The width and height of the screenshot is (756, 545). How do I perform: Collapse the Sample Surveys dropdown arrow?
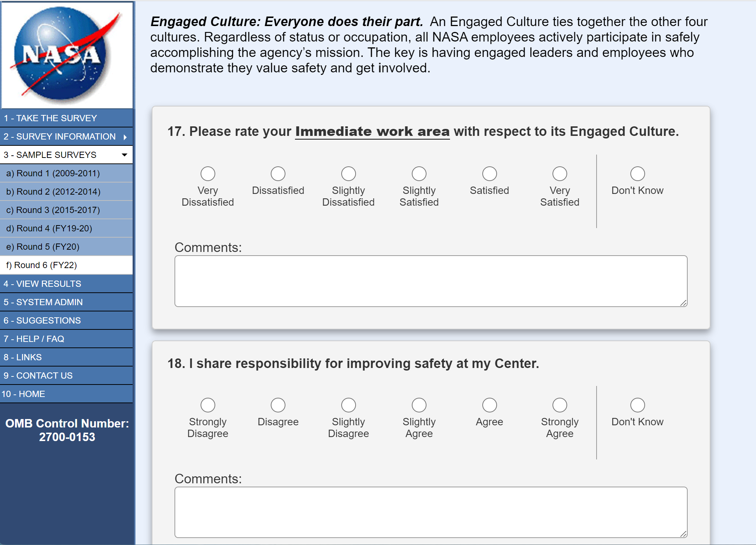[125, 155]
